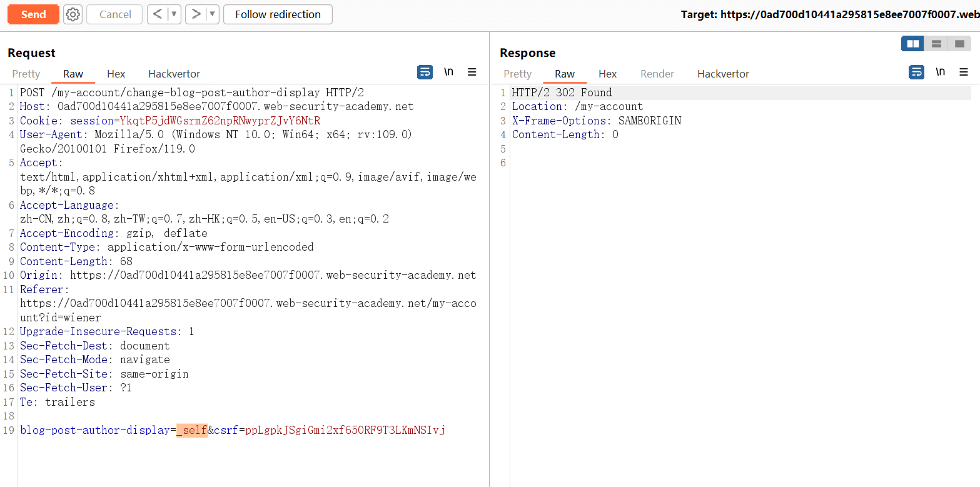Click the Follow redirection button
Screen dimensions: 980x487
(x=278, y=14)
